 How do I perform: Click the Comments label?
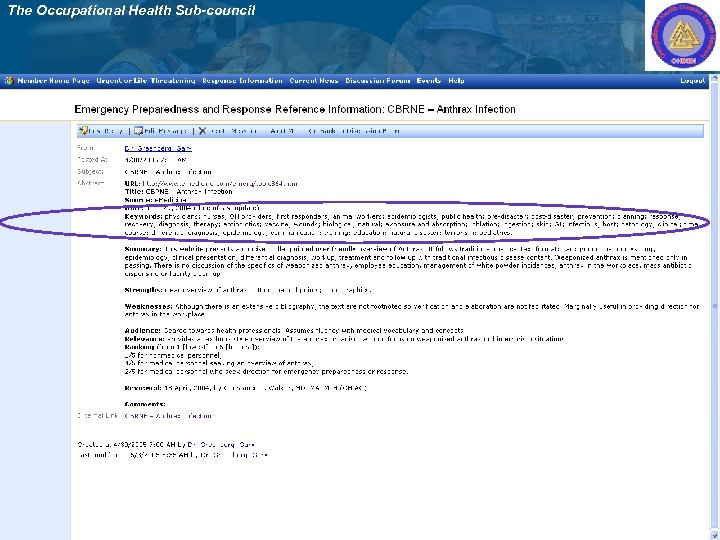(x=145, y=404)
